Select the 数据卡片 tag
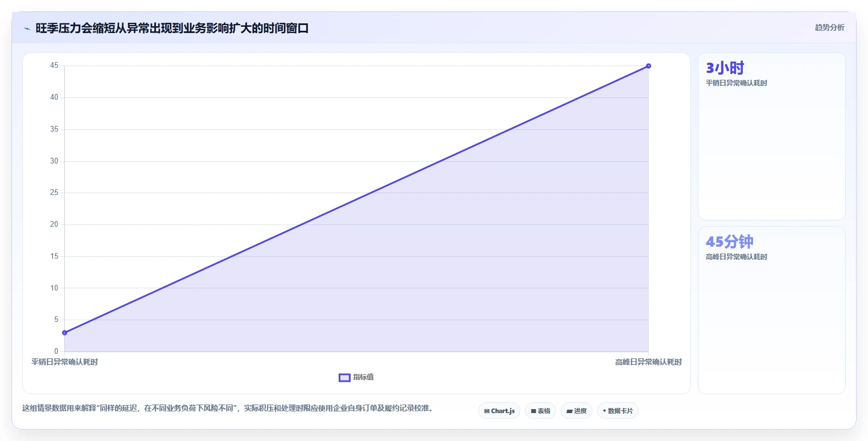Viewport: 868px width, 441px height. [x=618, y=411]
